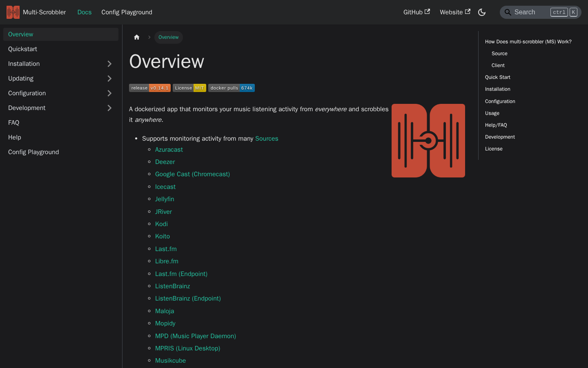Image resolution: width=588 pixels, height=368 pixels.
Task: Open Quickstart in the sidebar
Action: [61, 49]
